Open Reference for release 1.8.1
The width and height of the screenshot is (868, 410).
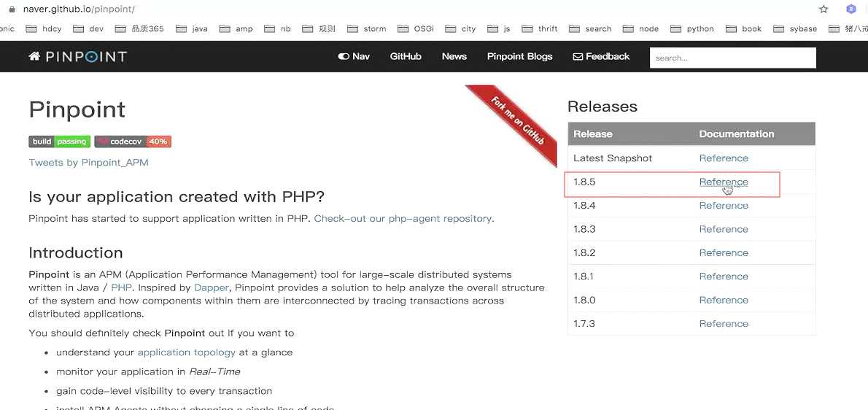click(724, 276)
